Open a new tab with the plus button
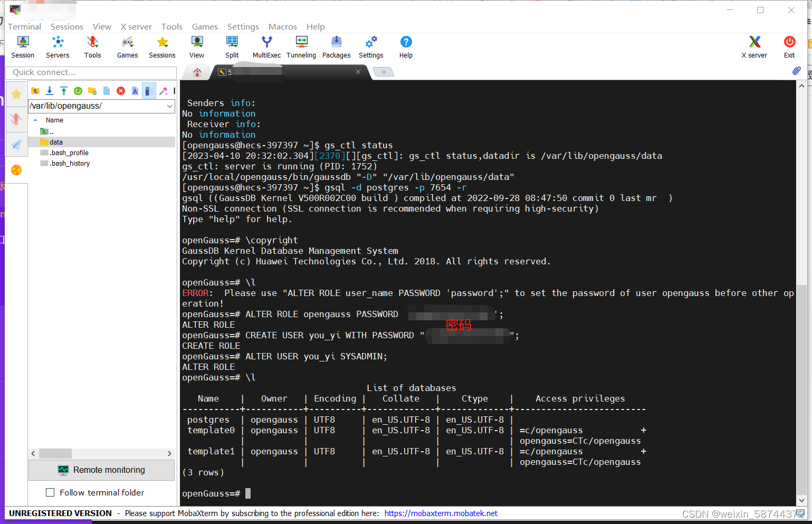The image size is (812, 524). 384,72
